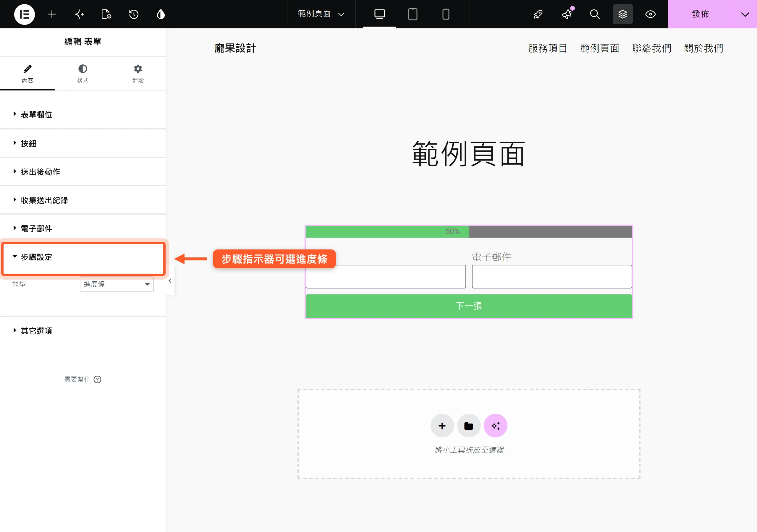Open the finder search icon
This screenshot has height=532, width=757.
[x=594, y=14]
